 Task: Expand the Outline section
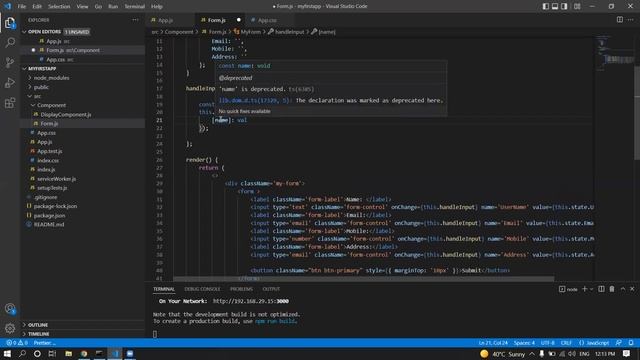coord(38,325)
